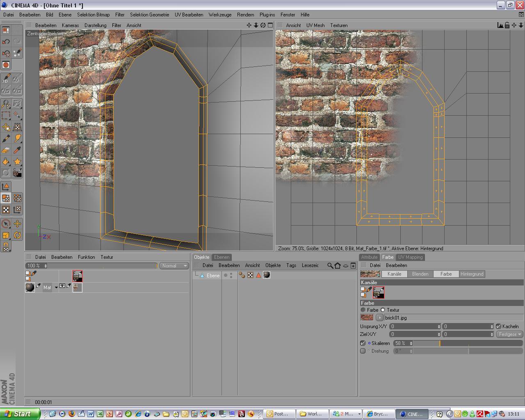The image size is (525, 420).
Task: Click the undo arrow icon
Action: click(6, 41)
